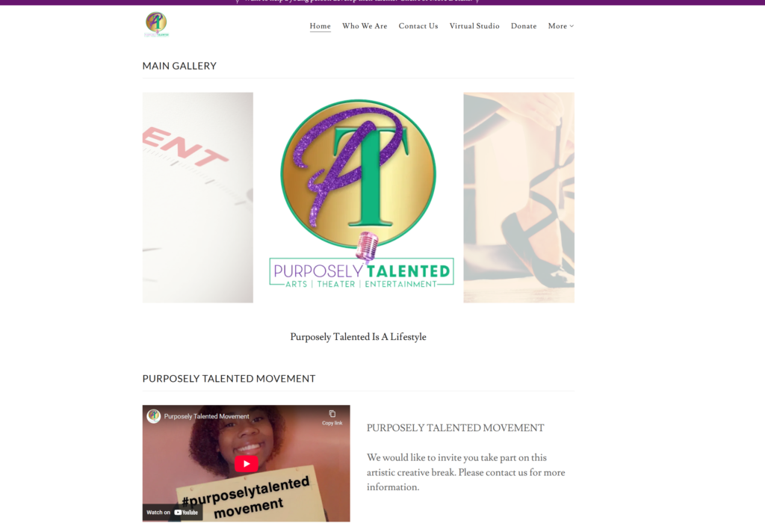Navigate to Contact Us page
This screenshot has width=765, height=532.
click(418, 26)
